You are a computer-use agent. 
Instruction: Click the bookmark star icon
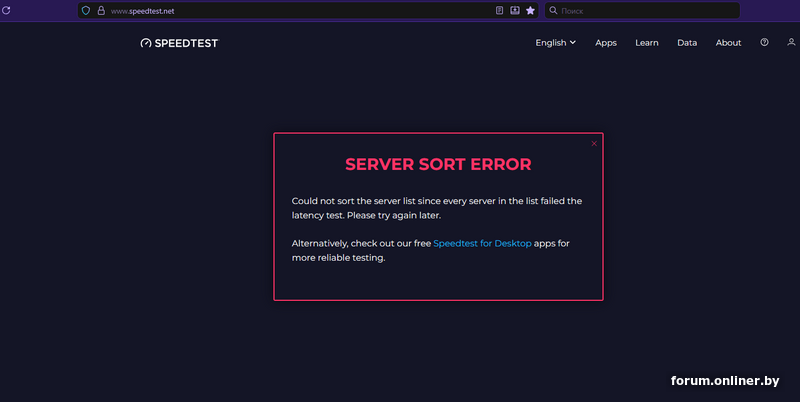coord(530,10)
